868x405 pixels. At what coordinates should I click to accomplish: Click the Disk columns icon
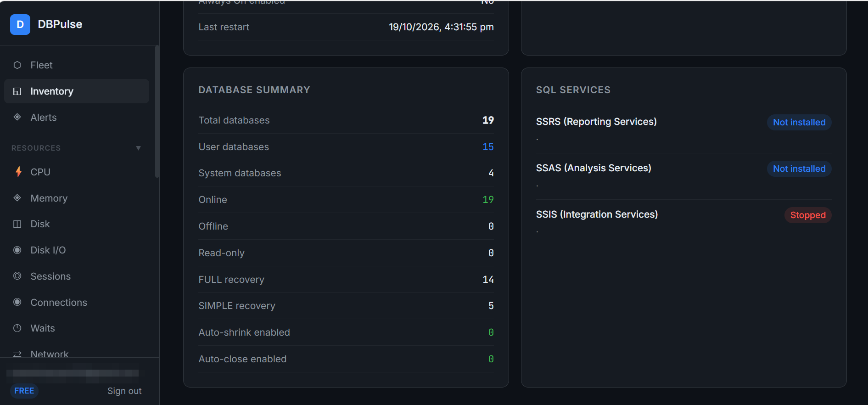click(17, 224)
